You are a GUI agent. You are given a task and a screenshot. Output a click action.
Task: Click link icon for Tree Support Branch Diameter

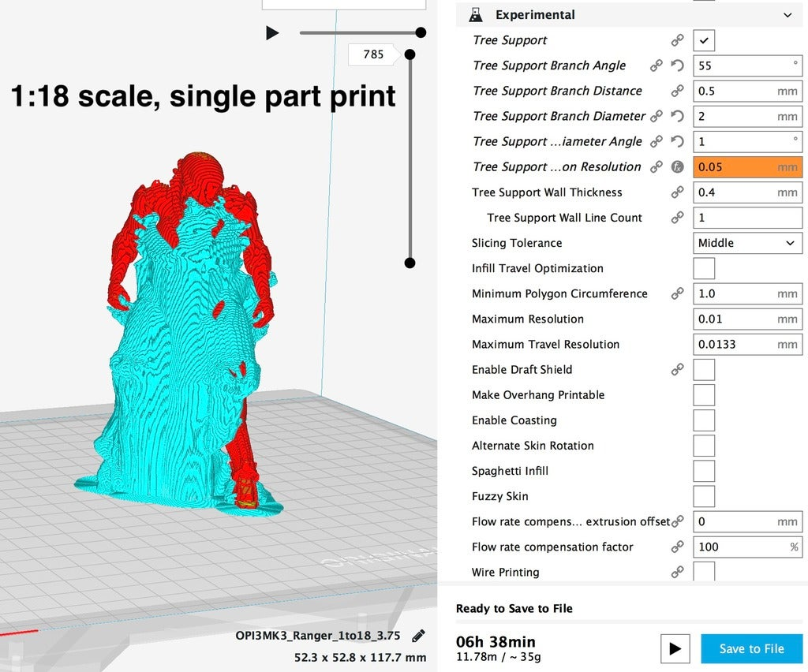pos(656,116)
